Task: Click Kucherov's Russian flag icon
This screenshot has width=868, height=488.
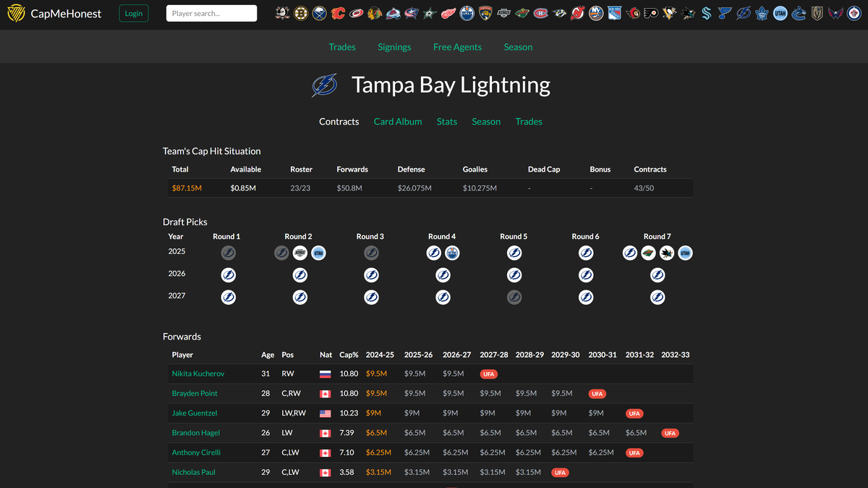Action: pos(325,374)
